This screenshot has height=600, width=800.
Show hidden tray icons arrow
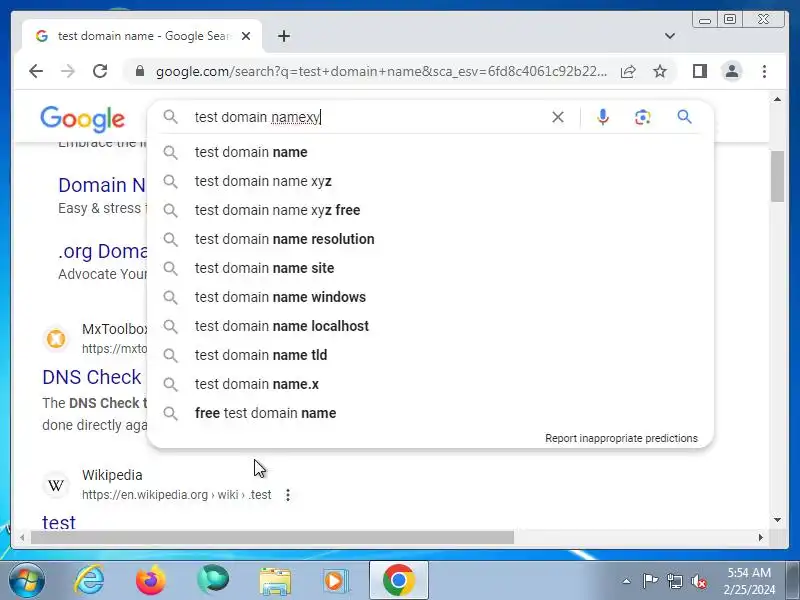coord(627,581)
